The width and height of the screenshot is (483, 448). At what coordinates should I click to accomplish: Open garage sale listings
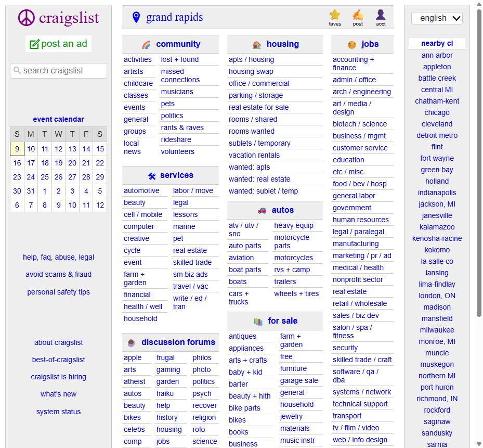click(299, 381)
